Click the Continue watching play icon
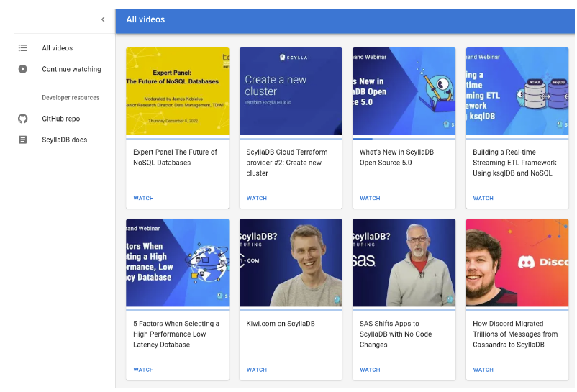This screenshot has width=577, height=392. tap(23, 69)
